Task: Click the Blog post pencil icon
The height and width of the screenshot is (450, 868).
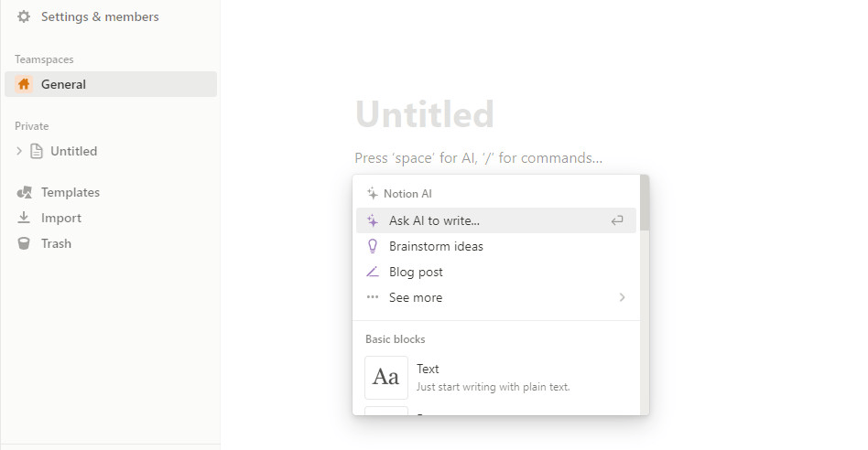Action: (373, 272)
